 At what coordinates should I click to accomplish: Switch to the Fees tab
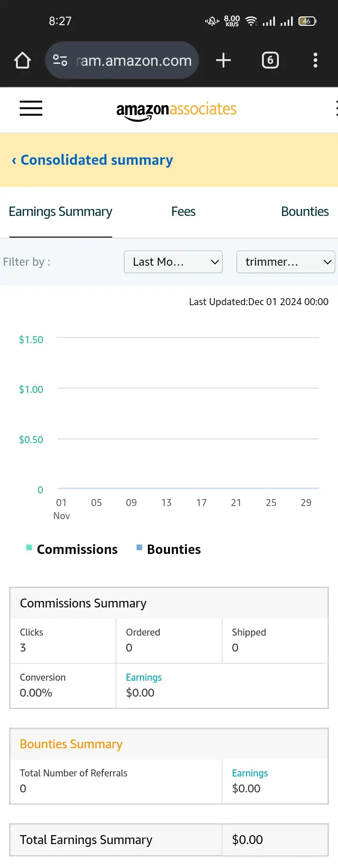pos(183,212)
